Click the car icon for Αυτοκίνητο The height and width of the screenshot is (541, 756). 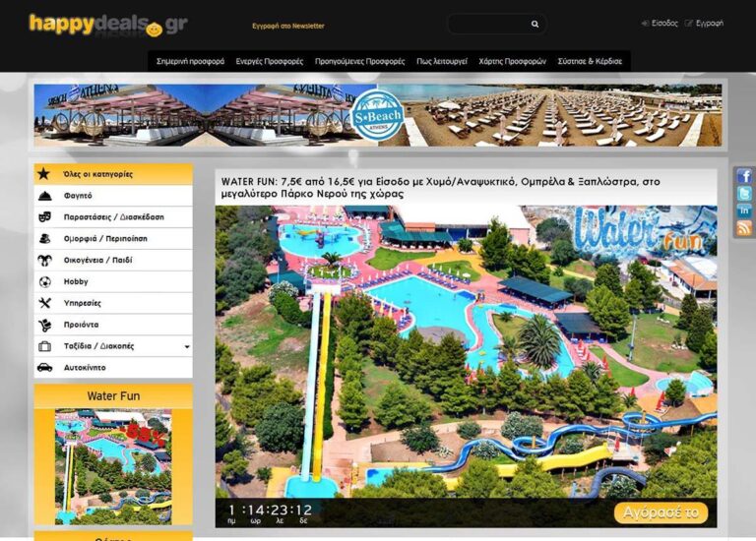click(44, 368)
